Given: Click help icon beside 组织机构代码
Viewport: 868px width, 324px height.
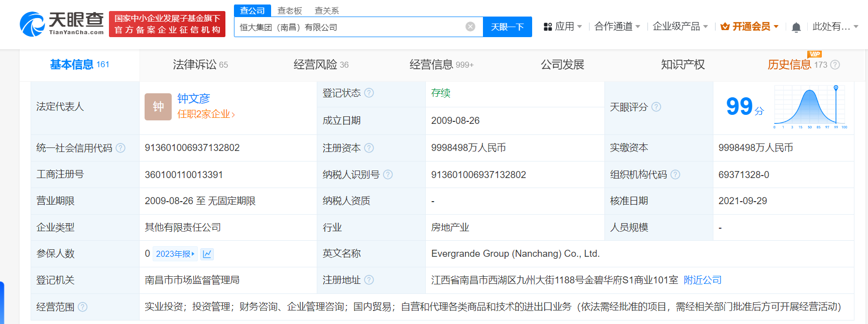Looking at the screenshot, I should point(675,175).
